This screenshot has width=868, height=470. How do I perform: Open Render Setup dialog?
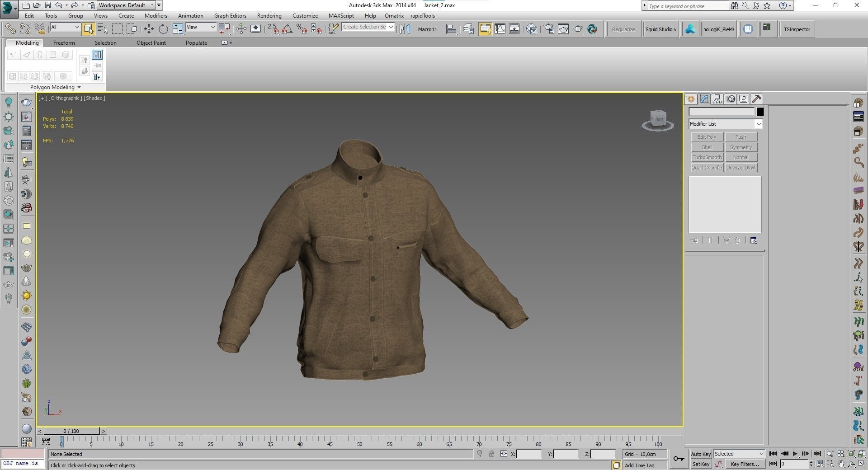[549, 29]
